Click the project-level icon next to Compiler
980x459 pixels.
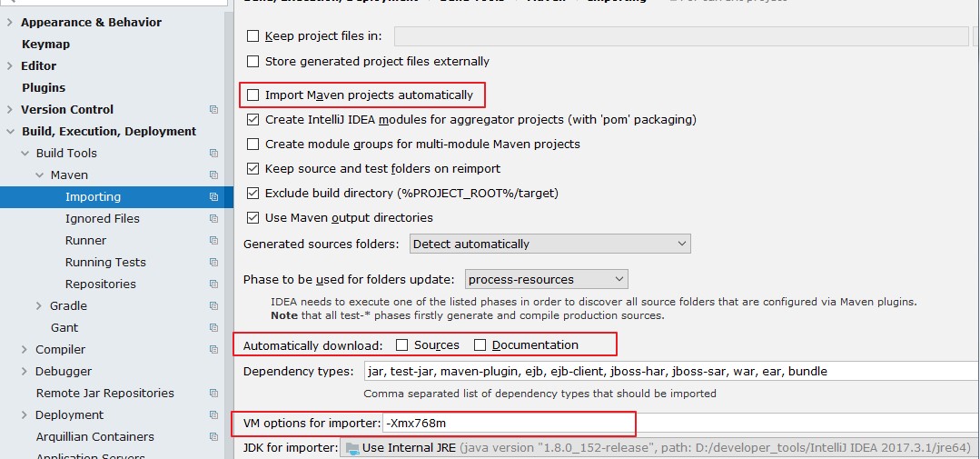click(213, 350)
